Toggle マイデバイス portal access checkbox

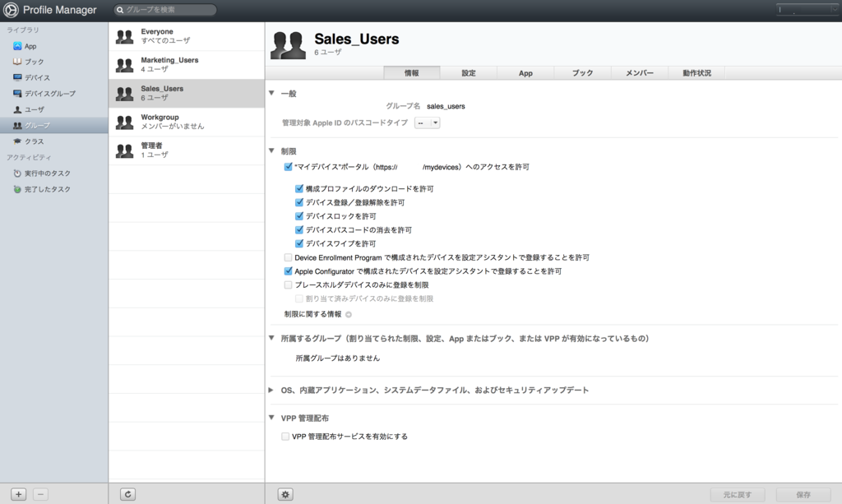(x=289, y=167)
